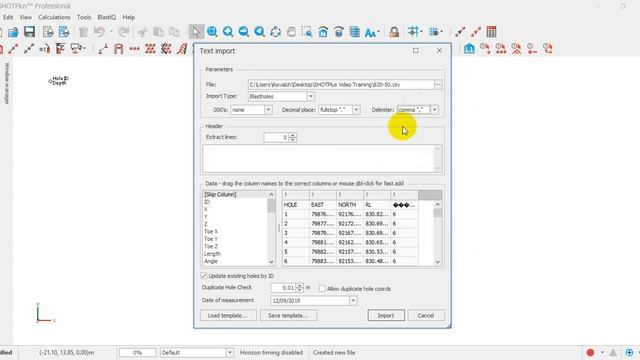Image resolution: width=640 pixels, height=360 pixels.
Task: Click the undo arrow icon
Action: click(99, 32)
